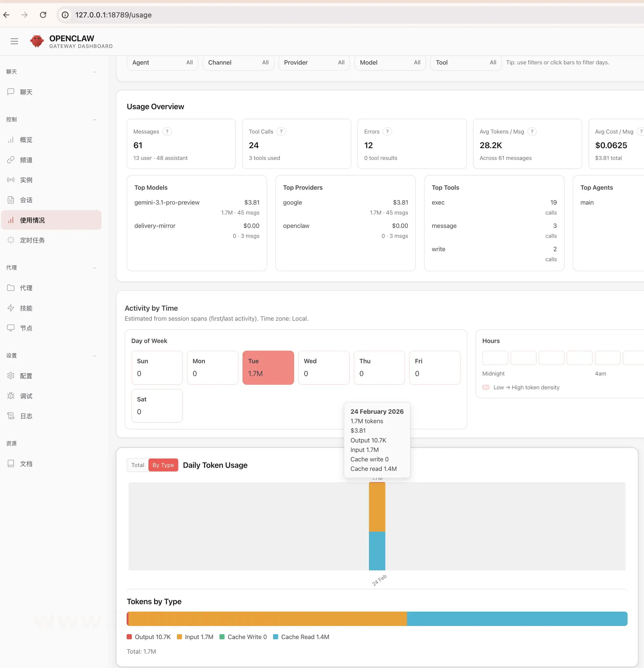Click the OpenClaw lobster logo
644x668 pixels.
coord(37,41)
